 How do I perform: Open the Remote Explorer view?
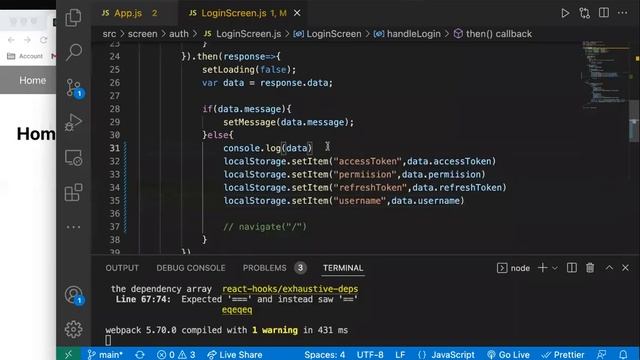(x=73, y=158)
